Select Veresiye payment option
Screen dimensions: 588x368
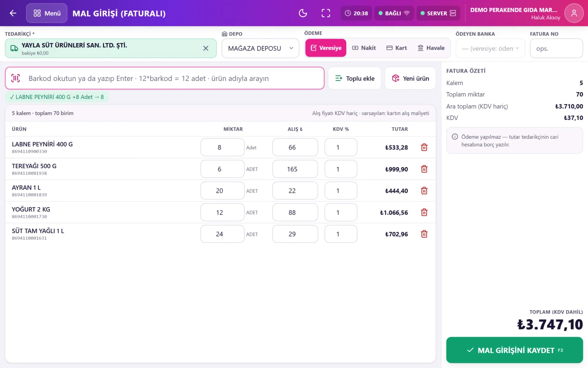(x=326, y=48)
